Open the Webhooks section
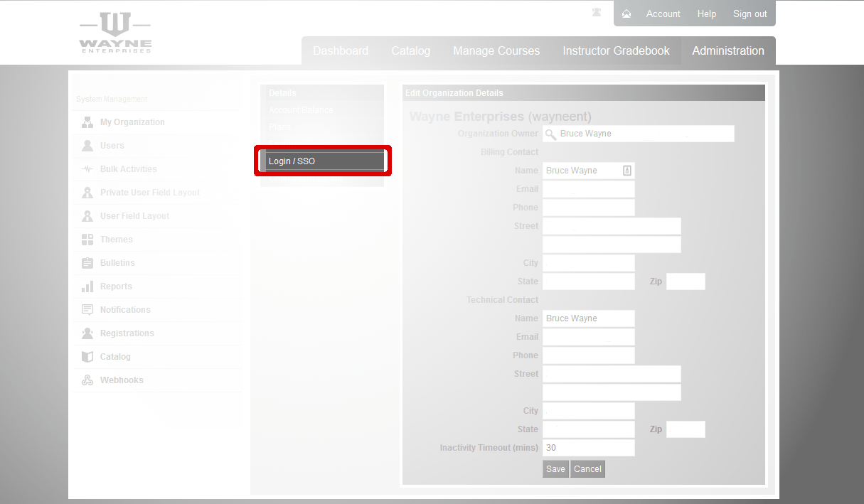 pos(122,380)
